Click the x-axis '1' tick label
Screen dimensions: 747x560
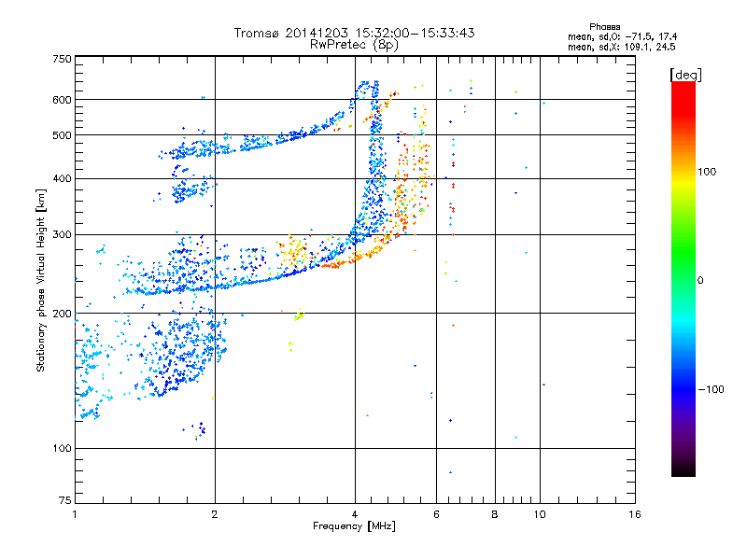coord(75,514)
